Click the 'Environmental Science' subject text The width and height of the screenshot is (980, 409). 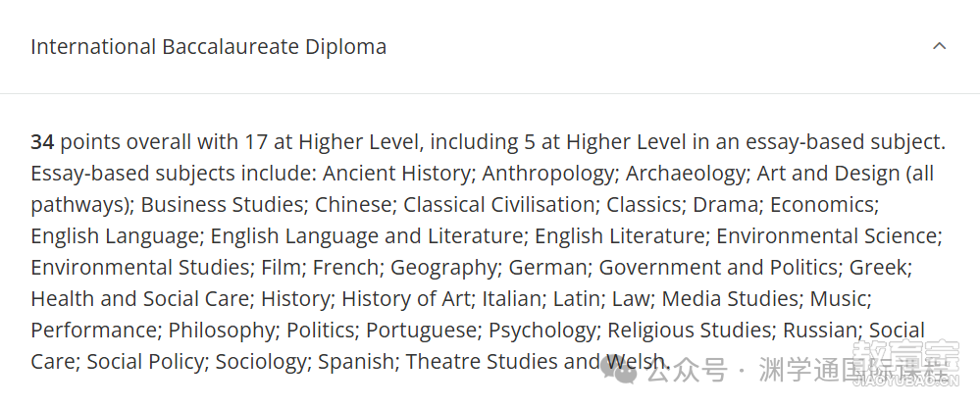coord(827,236)
